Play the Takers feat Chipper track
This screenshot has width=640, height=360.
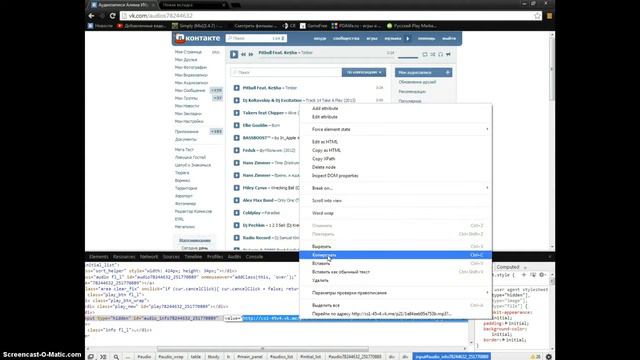click(236, 113)
